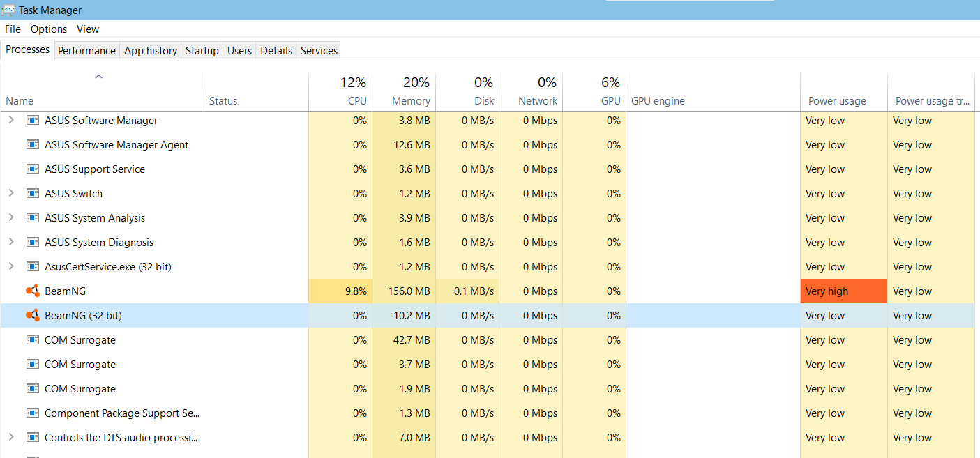Expand the ASUS Software Manager process group

point(11,121)
